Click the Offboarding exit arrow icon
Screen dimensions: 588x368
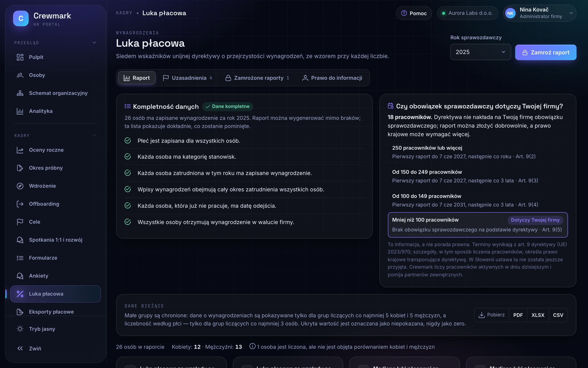click(x=20, y=204)
